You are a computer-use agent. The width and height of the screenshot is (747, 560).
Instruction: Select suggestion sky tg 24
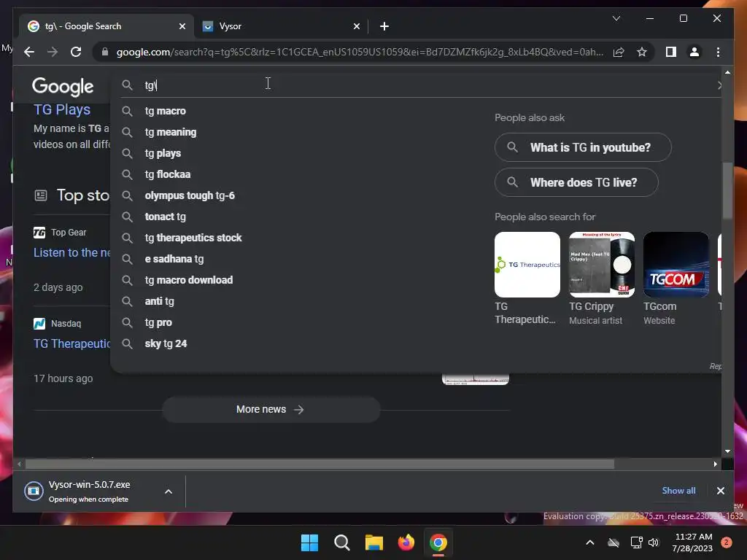tap(166, 343)
